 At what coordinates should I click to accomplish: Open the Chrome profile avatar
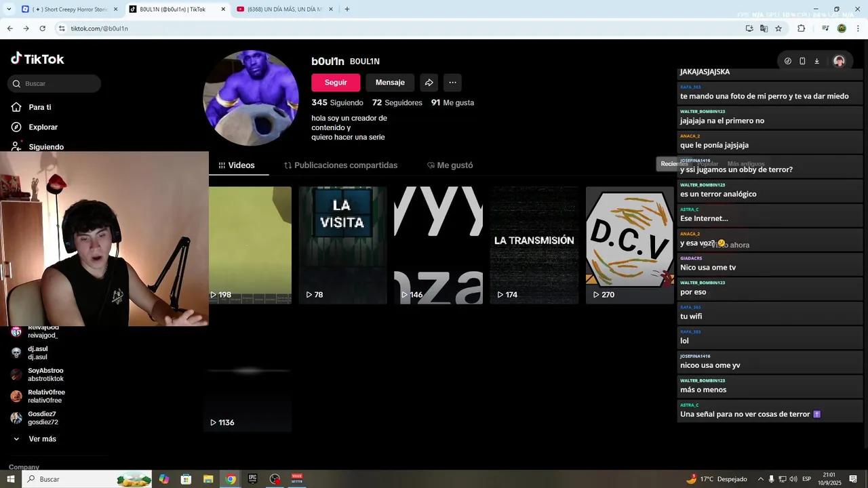click(842, 28)
